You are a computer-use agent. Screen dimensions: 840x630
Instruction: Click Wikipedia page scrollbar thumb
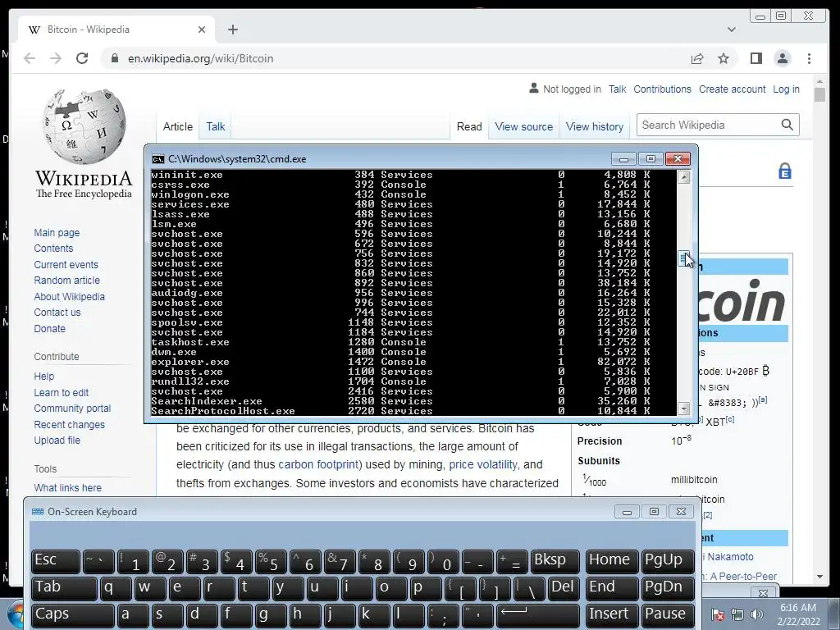819,94
